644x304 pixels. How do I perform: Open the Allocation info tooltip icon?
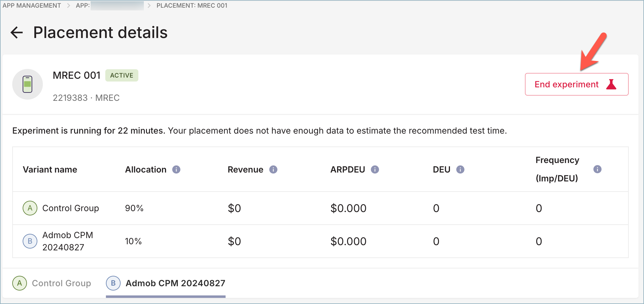point(176,169)
